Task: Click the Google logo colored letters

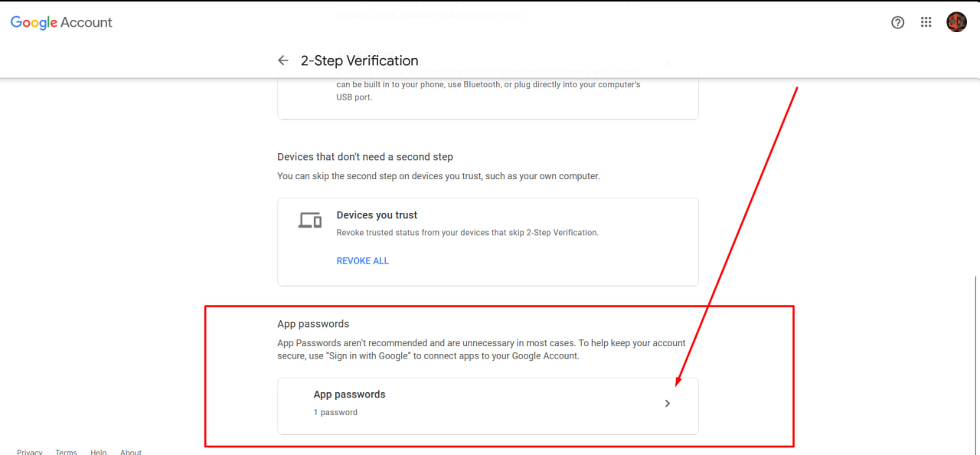Action: point(34,22)
